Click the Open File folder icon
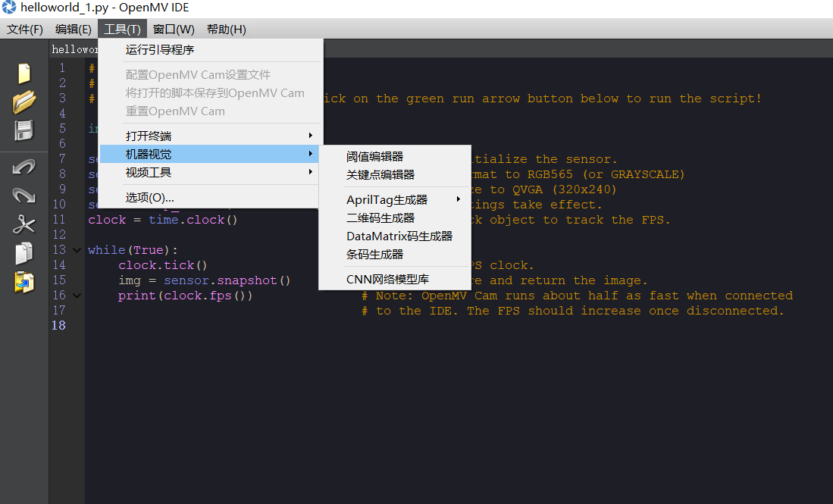Image resolution: width=833 pixels, height=504 pixels. (24, 102)
